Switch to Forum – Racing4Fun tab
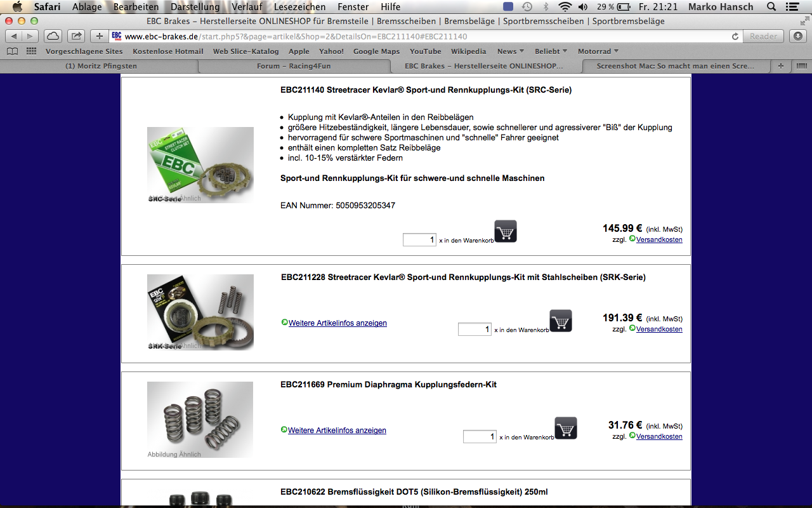 click(x=294, y=66)
